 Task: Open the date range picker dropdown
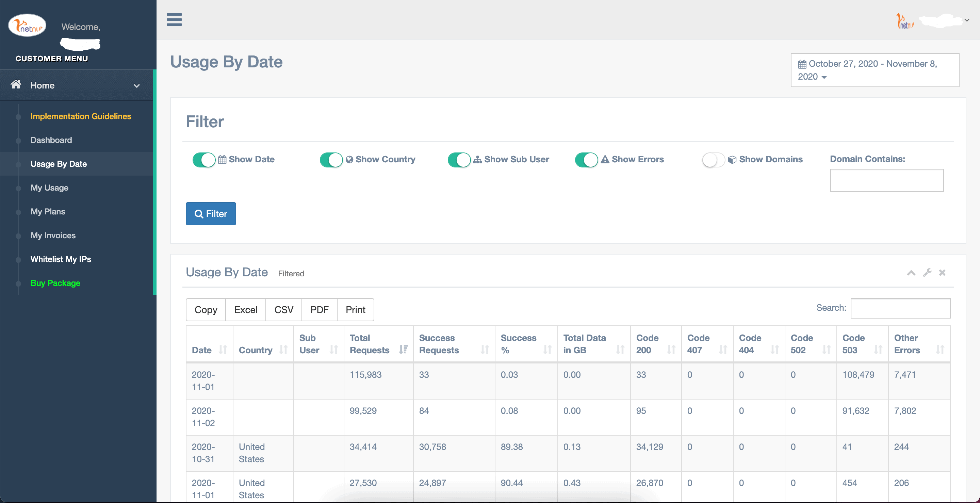click(x=875, y=70)
